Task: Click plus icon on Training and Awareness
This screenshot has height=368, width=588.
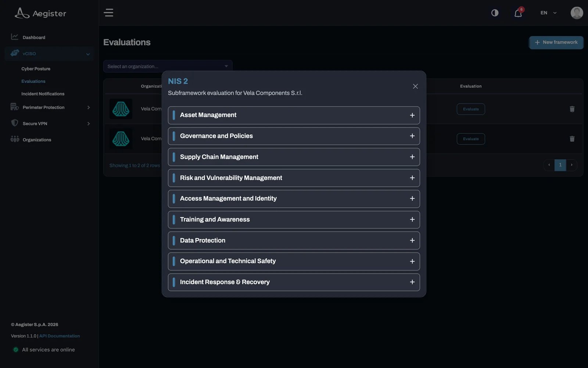Action: pos(412,220)
